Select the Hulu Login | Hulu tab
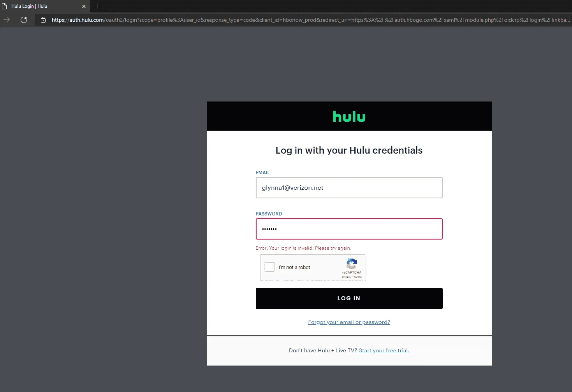 click(x=45, y=6)
